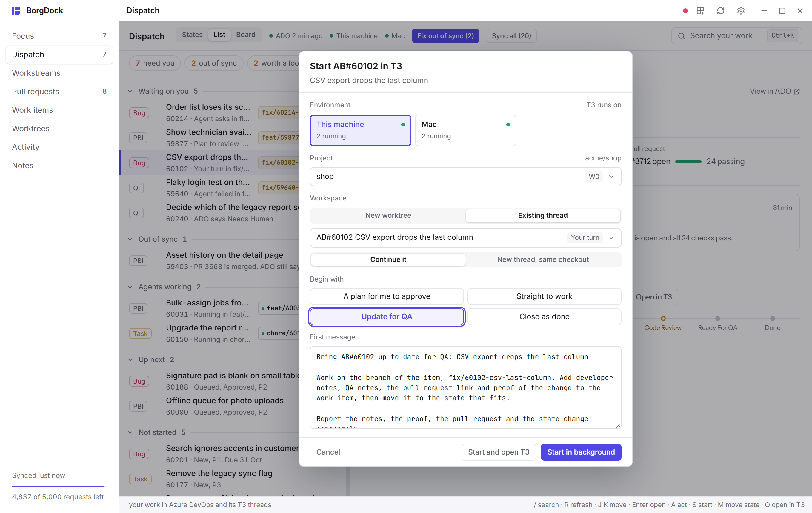The width and height of the screenshot is (812, 513).
Task: Click the BorgDock logo icon
Action: tap(16, 10)
